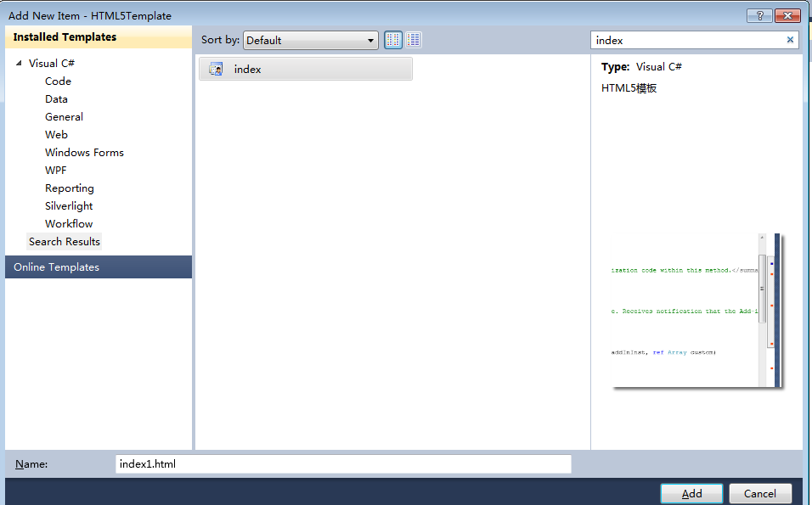Select Search Results in tree
This screenshot has height=505, width=812.
[x=65, y=242]
